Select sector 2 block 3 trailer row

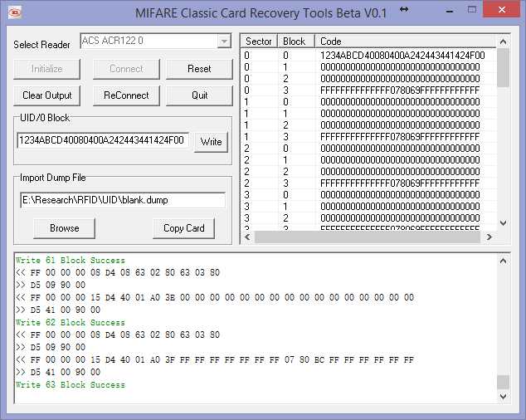click(x=368, y=183)
